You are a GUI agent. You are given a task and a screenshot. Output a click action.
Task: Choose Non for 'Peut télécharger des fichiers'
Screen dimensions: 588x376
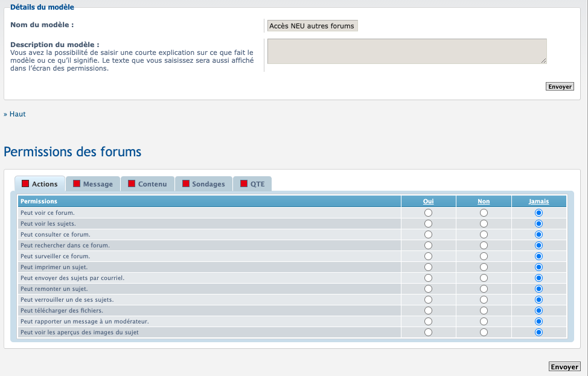pos(484,311)
